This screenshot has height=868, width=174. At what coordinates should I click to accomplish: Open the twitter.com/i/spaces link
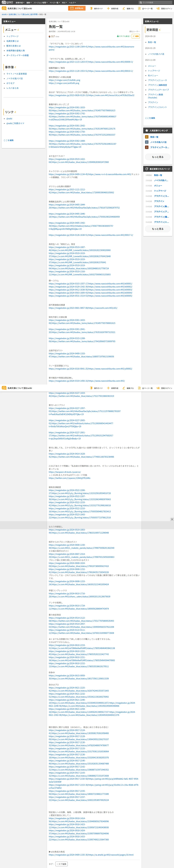70,478
